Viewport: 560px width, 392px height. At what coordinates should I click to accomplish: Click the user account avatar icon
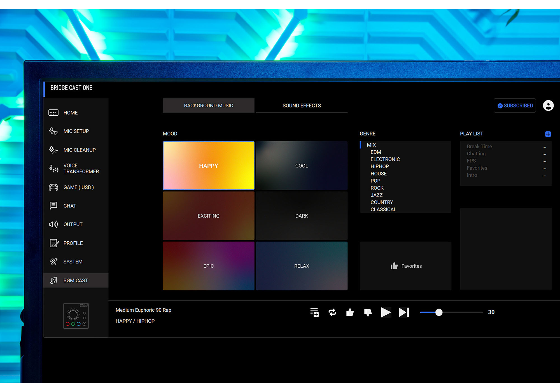548,106
